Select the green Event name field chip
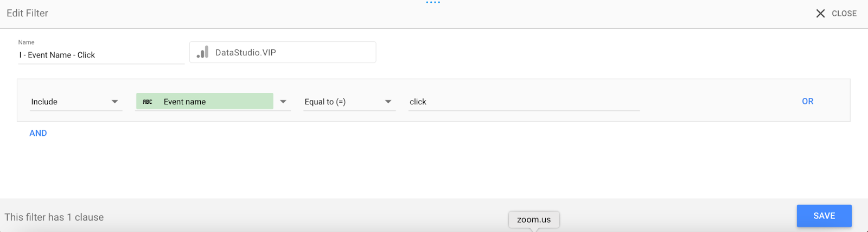Screen dimensions: 868x232 pos(205,102)
